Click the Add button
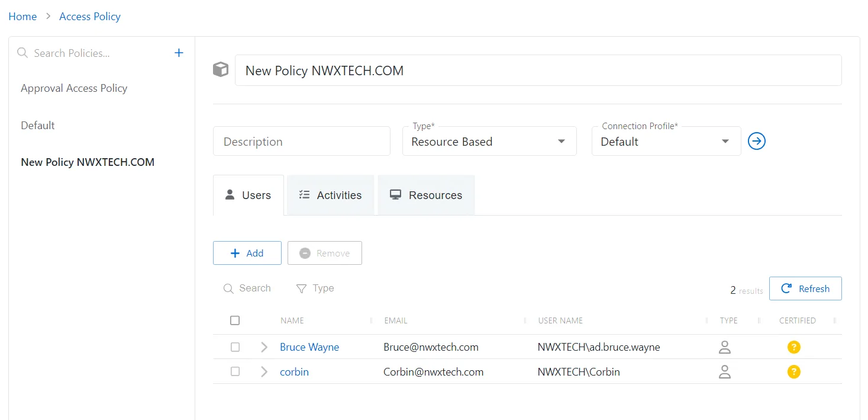Viewport: 868px width, 420px height. tap(247, 253)
